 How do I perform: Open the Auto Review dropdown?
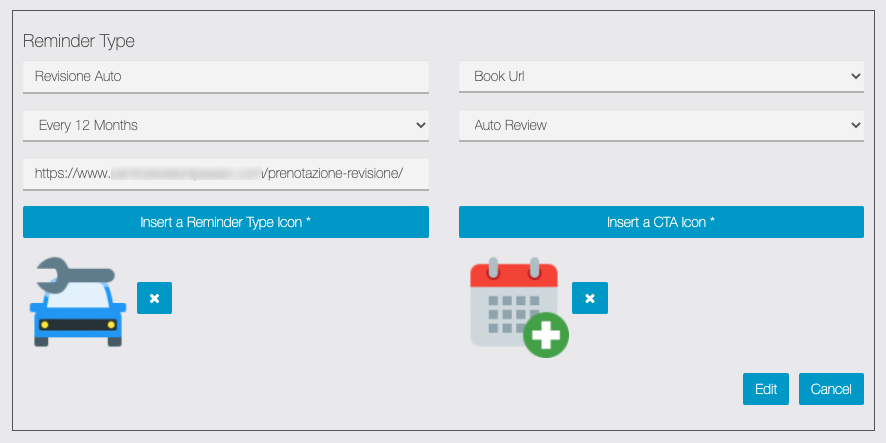click(x=660, y=125)
